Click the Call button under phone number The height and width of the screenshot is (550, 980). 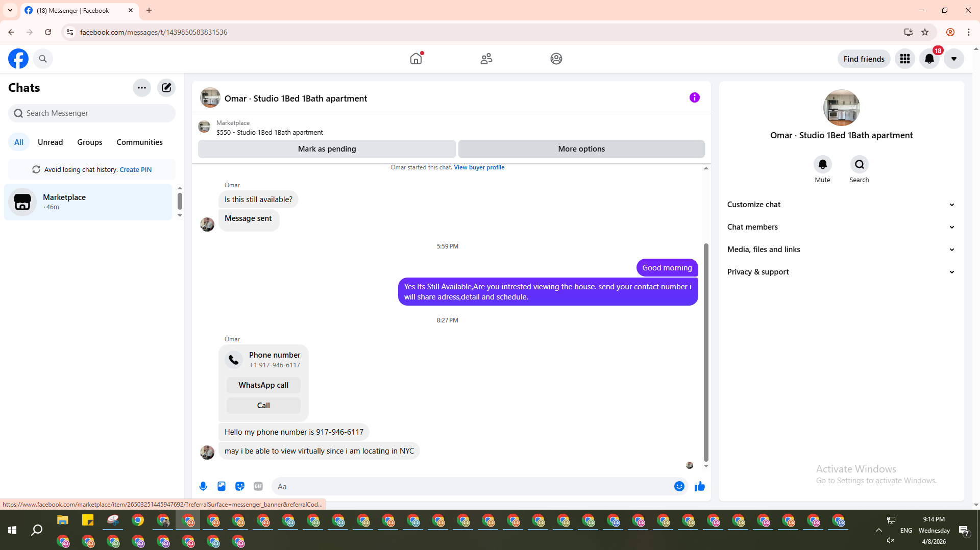(263, 406)
